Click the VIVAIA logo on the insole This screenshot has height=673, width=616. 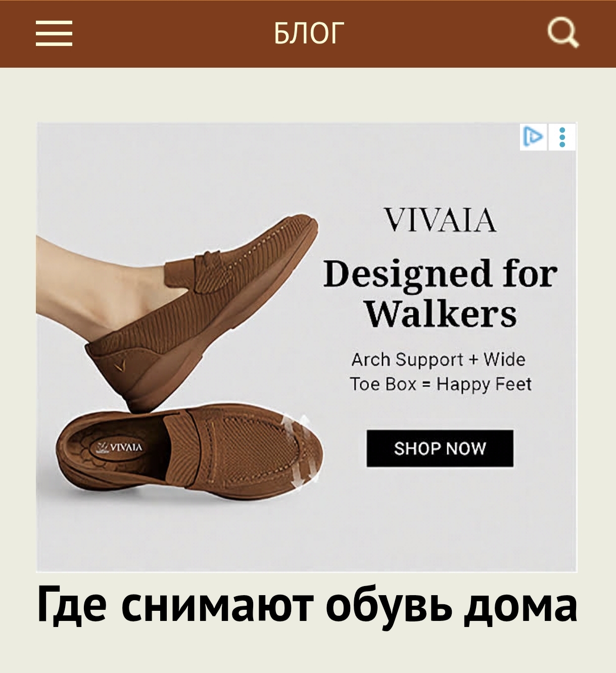click(120, 447)
